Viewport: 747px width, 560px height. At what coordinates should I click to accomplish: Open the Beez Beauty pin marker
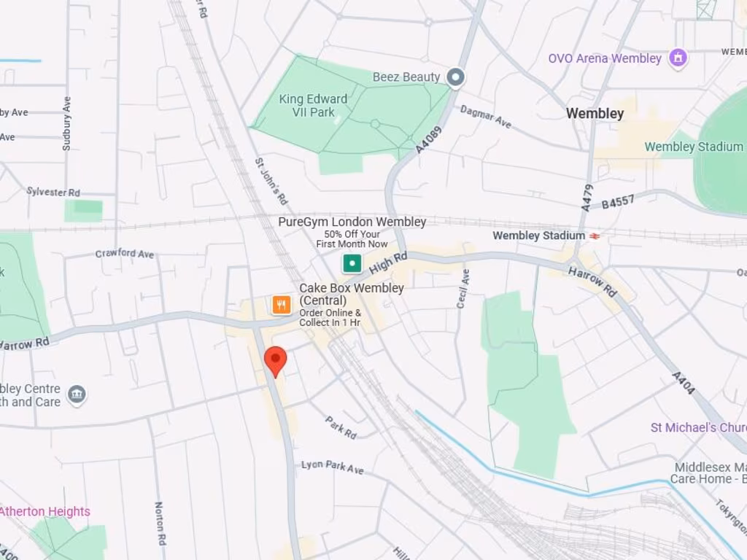coord(455,77)
